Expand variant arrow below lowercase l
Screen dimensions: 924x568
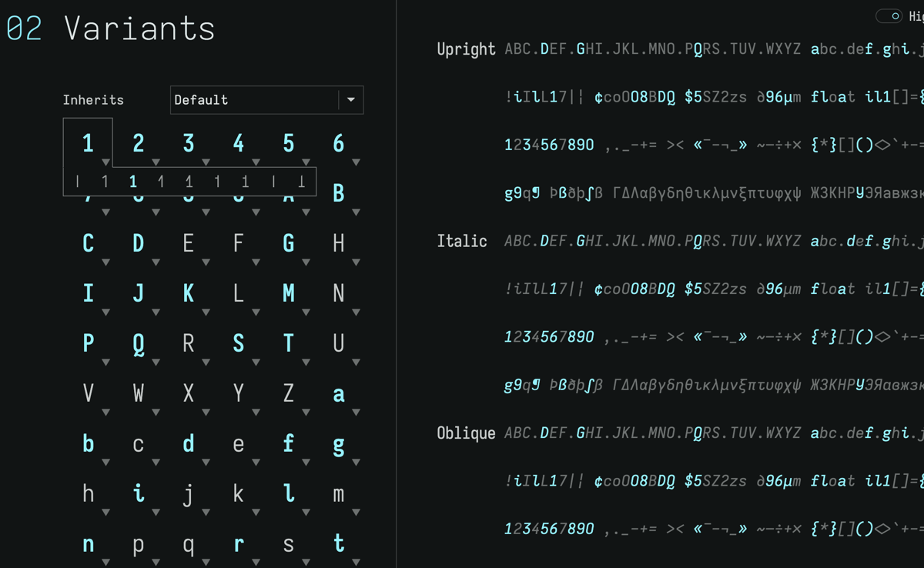pos(306,513)
